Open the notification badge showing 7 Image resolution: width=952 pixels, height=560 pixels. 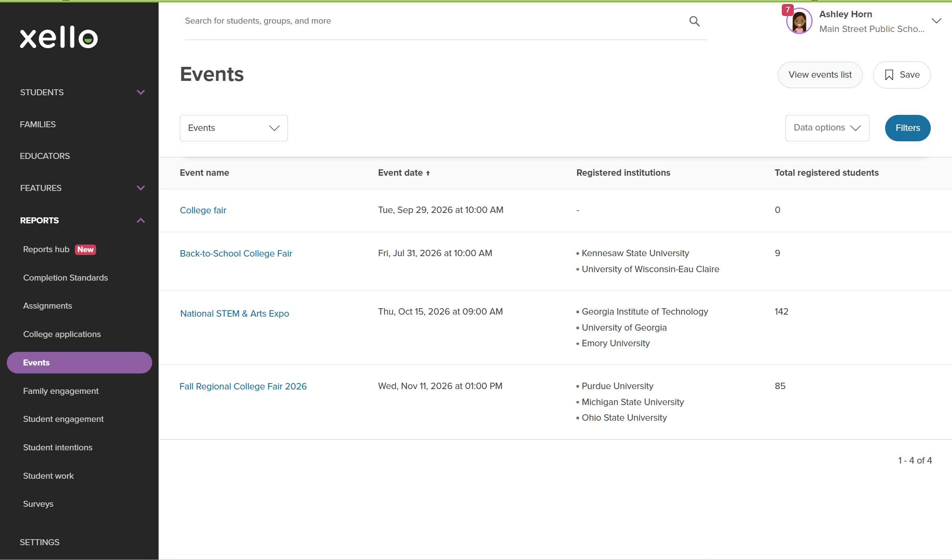click(x=787, y=10)
